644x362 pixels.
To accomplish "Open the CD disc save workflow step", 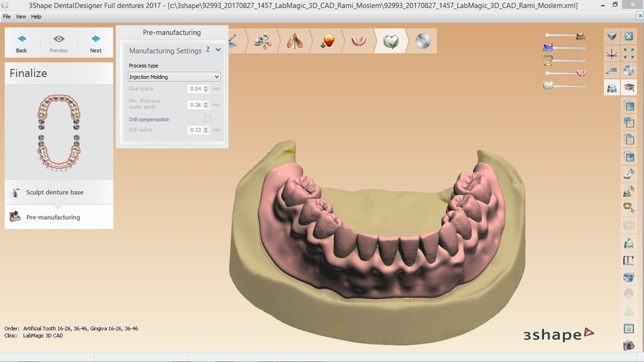I will [423, 41].
